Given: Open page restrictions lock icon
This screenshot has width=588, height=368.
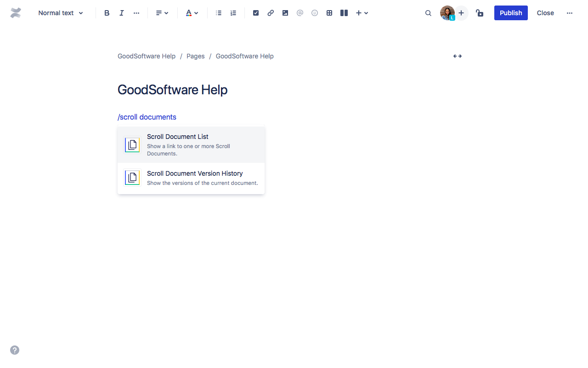Looking at the screenshot, I should [480, 13].
